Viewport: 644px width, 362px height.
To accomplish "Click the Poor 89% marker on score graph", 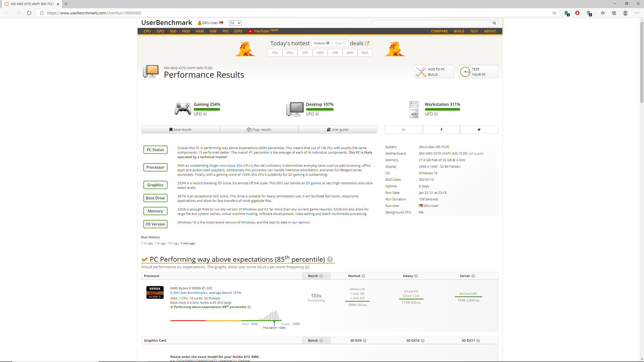I will point(254,324).
